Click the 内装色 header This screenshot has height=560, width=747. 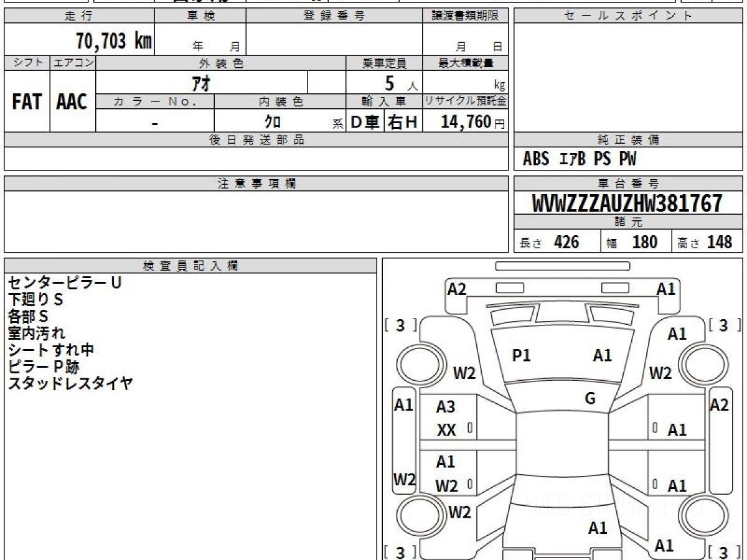pos(280,101)
